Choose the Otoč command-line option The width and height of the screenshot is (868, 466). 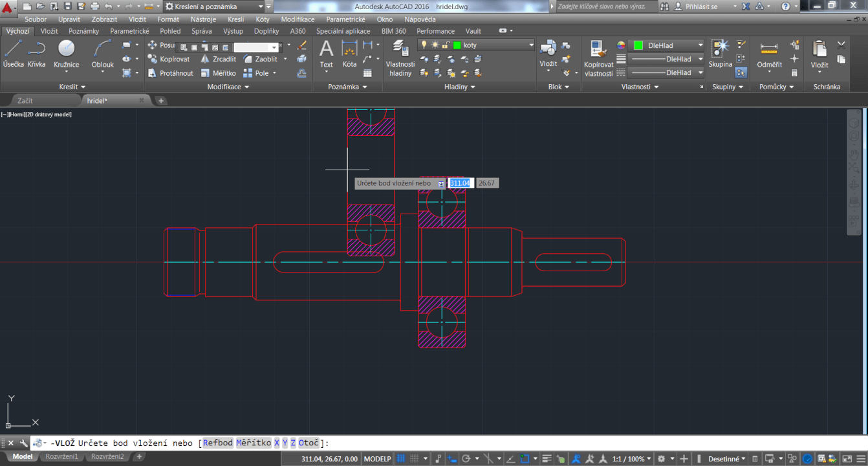[x=309, y=443]
